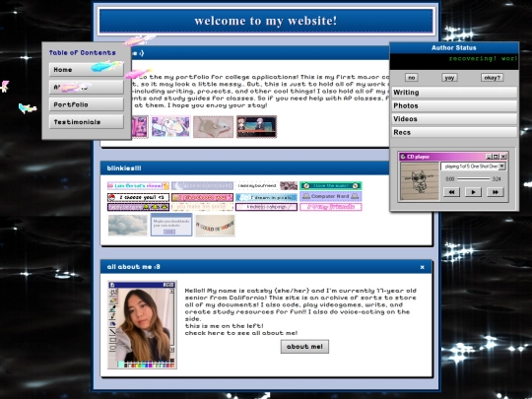
Task: Click the 'kindness campaign' blinkie
Action: pyautogui.click(x=266, y=207)
